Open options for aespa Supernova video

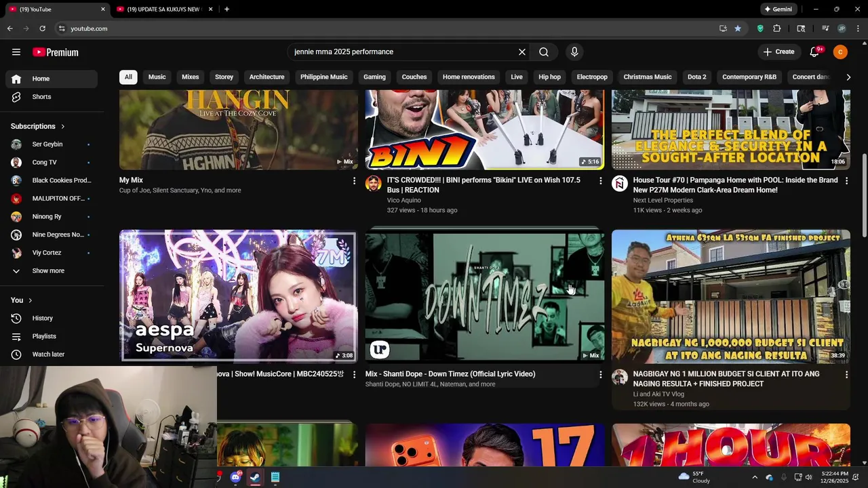coord(354,375)
